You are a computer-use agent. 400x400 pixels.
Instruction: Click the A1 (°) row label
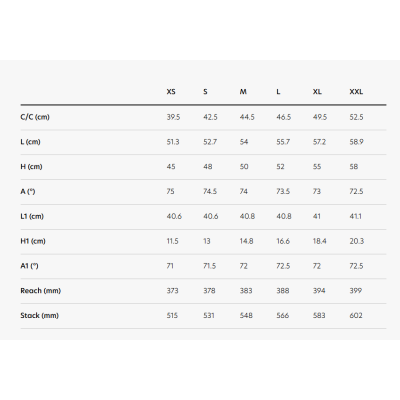click(29, 266)
